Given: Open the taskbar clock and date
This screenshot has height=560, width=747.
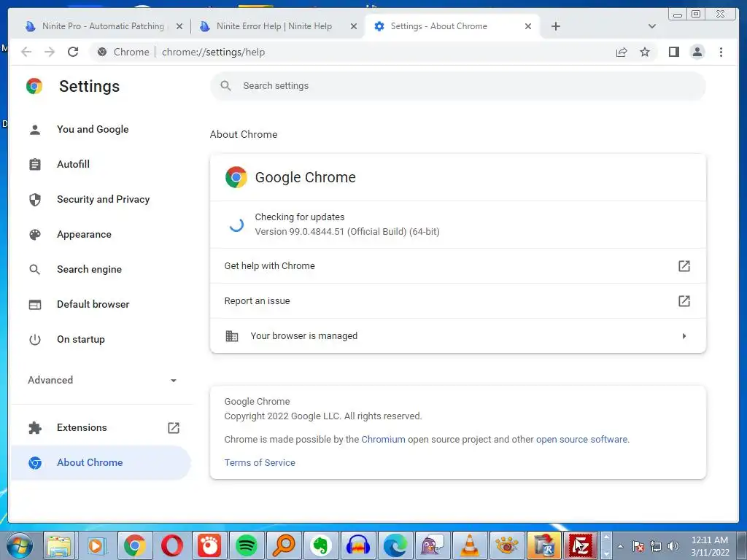Looking at the screenshot, I should (710, 545).
